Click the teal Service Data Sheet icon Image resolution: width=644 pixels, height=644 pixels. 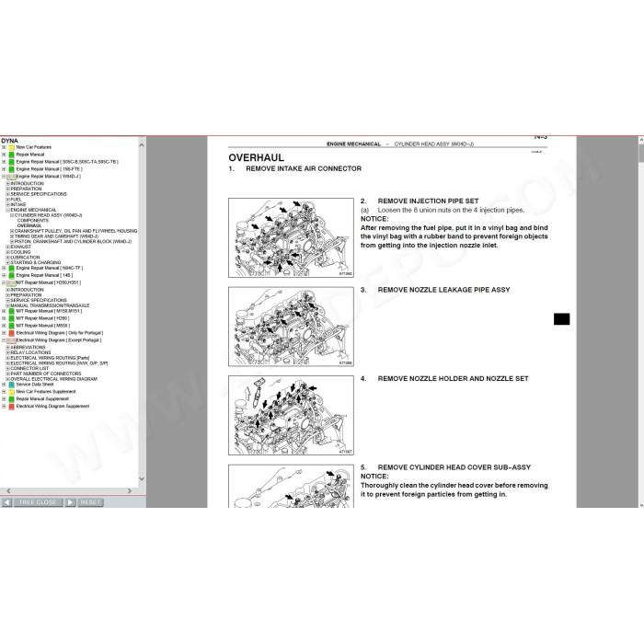tap(11, 385)
